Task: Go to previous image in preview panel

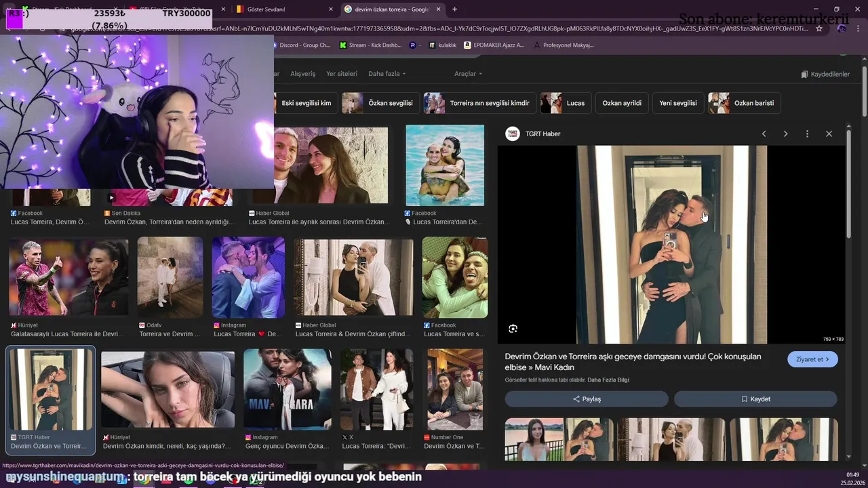Action: (x=764, y=134)
